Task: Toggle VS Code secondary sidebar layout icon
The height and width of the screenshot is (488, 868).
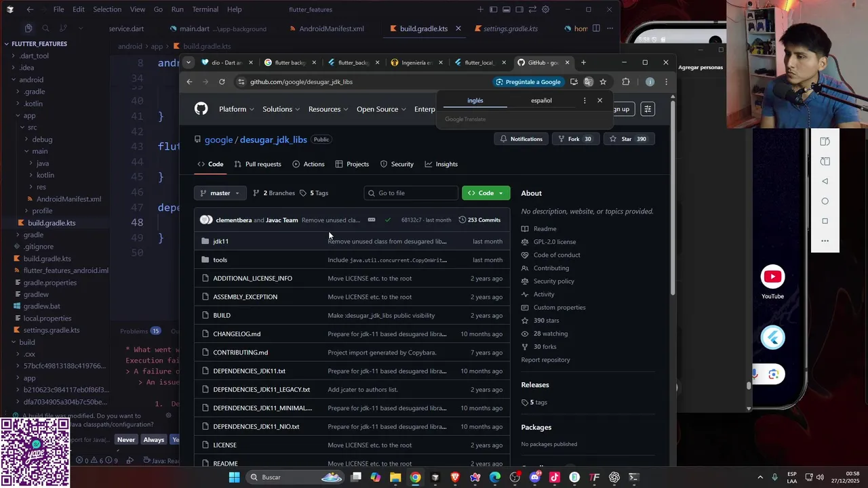Action: (x=519, y=9)
